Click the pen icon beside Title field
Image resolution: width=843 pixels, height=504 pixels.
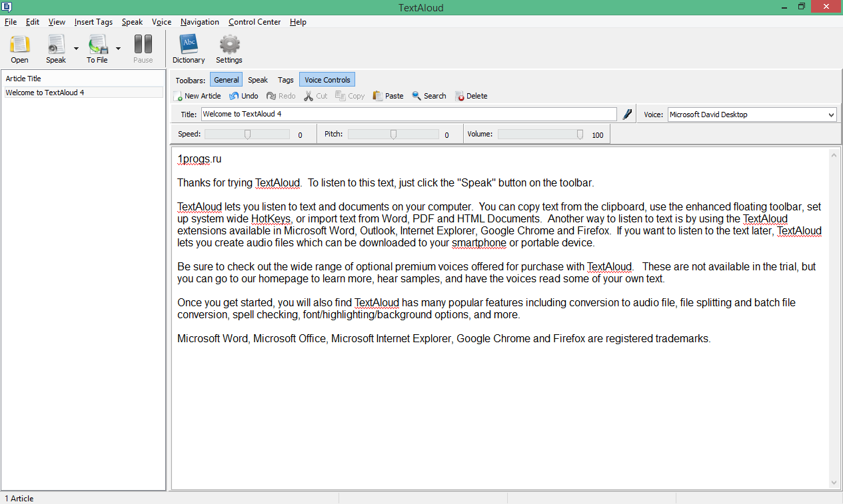(627, 115)
